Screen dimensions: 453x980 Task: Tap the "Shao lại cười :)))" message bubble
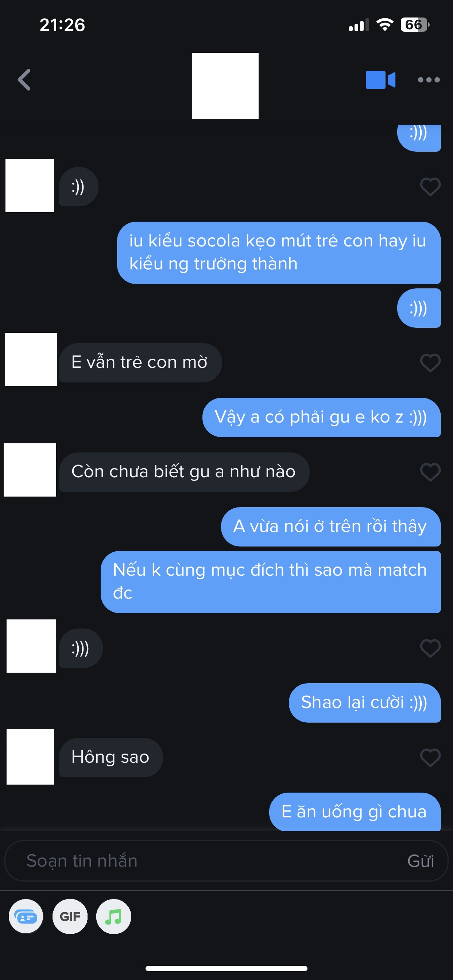(365, 703)
